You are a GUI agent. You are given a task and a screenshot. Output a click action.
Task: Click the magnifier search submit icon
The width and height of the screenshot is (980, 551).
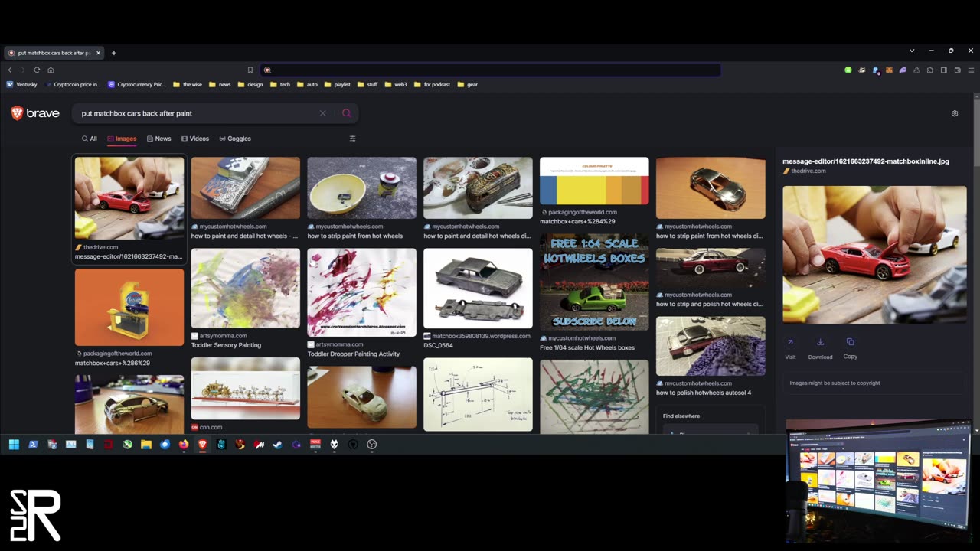pos(346,113)
